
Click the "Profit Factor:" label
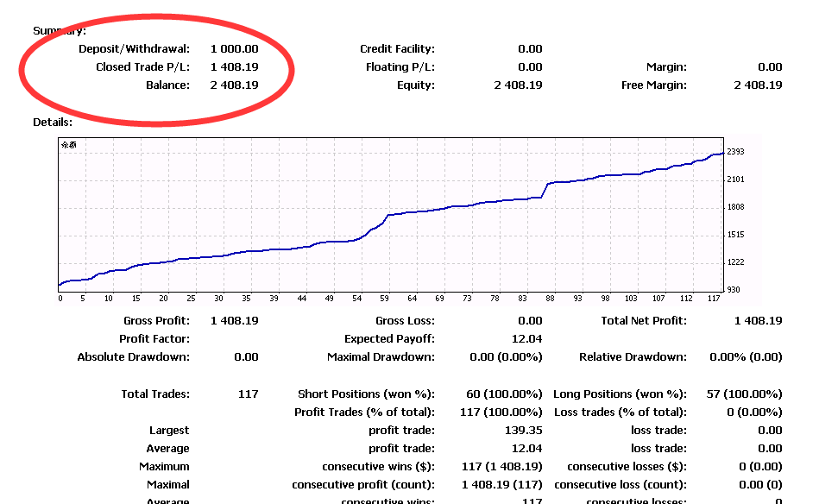pos(154,339)
